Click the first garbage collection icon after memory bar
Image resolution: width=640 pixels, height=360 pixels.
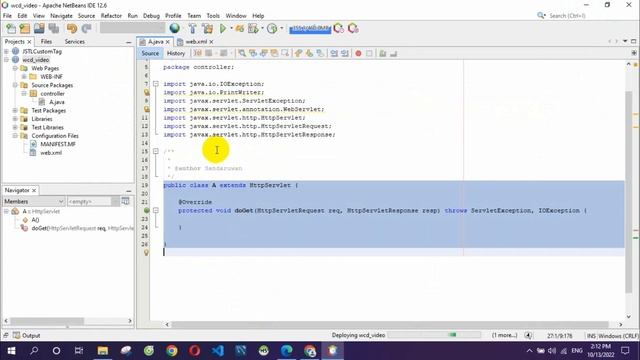(339, 29)
